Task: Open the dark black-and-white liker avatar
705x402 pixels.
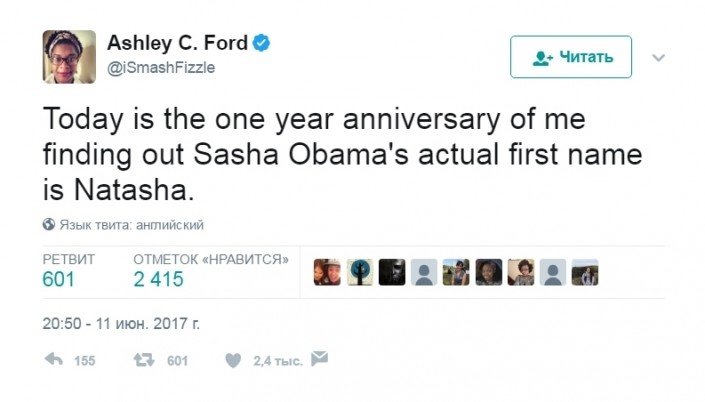Action: [x=392, y=272]
